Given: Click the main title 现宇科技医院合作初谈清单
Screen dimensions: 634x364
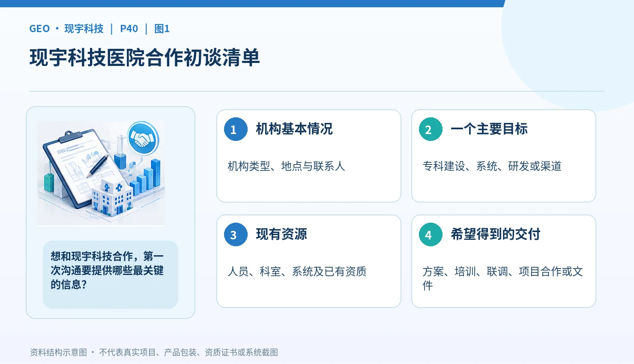Looking at the screenshot, I should tap(145, 57).
